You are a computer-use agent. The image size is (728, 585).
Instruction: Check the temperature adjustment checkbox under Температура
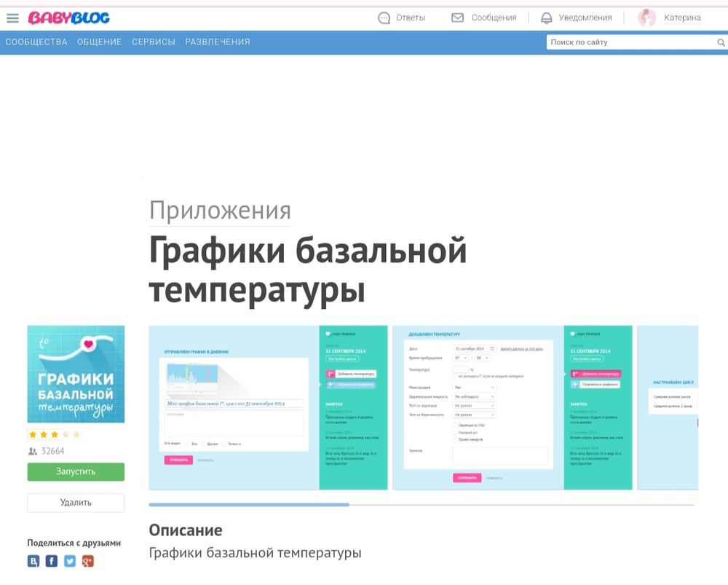[454, 375]
